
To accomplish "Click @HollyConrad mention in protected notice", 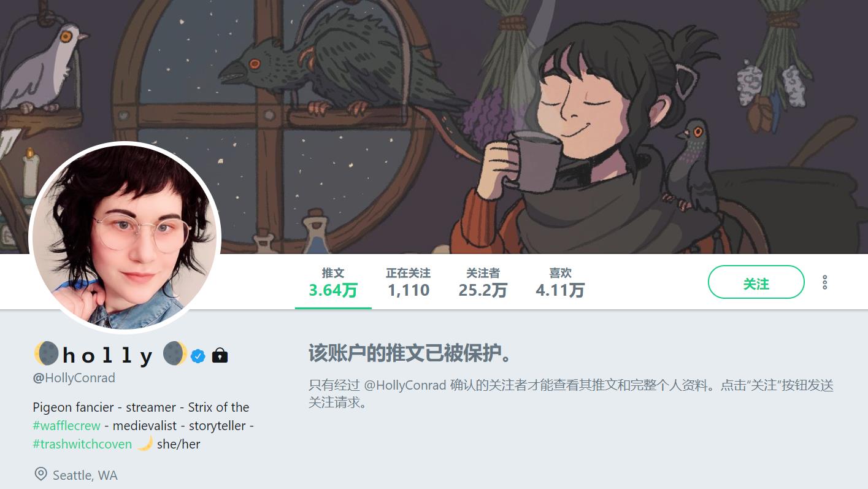I will tap(405, 385).
